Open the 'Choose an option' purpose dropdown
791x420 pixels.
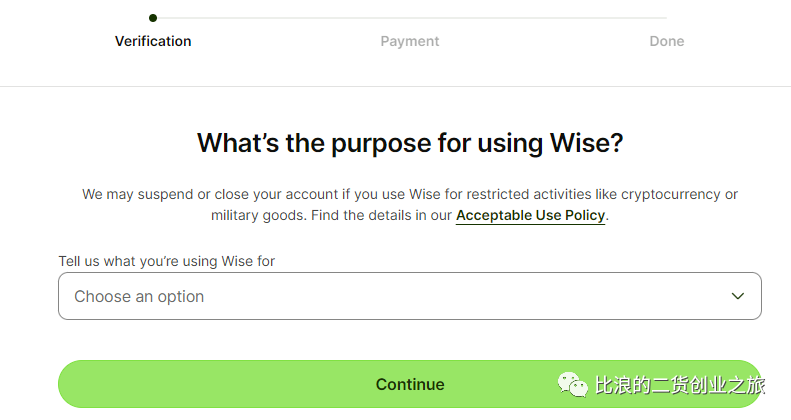[x=410, y=296]
